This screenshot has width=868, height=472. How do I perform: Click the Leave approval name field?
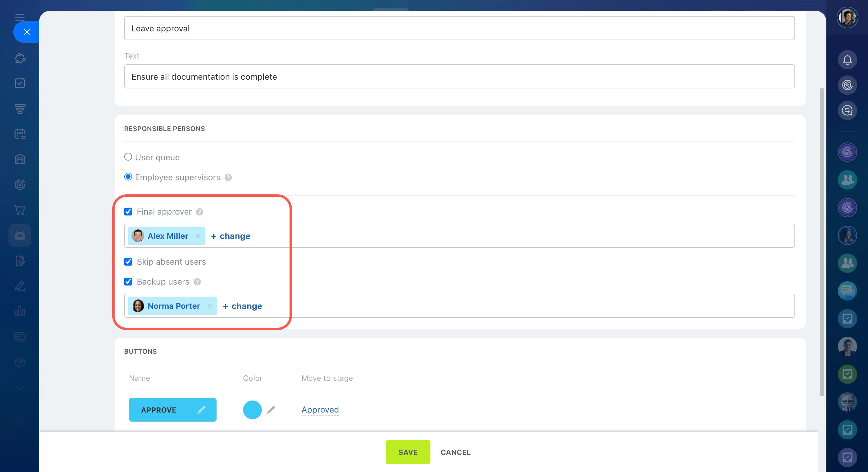(459, 28)
